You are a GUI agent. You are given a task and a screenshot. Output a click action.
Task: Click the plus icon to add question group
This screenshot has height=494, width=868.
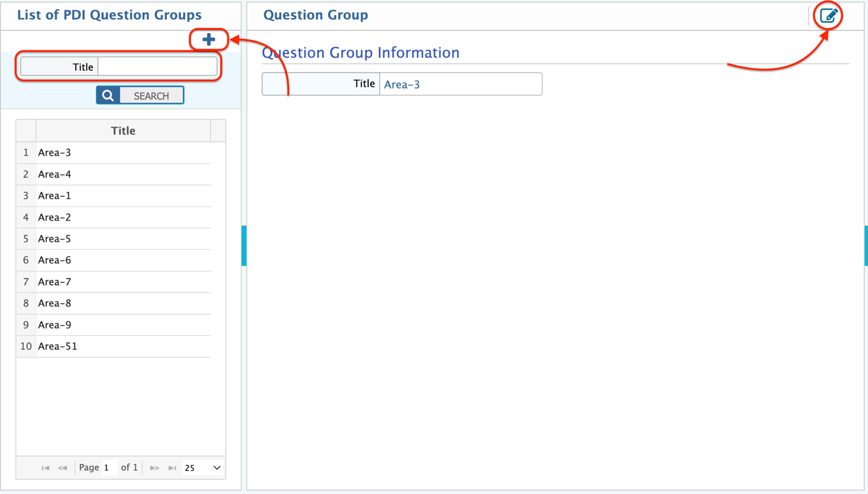209,40
